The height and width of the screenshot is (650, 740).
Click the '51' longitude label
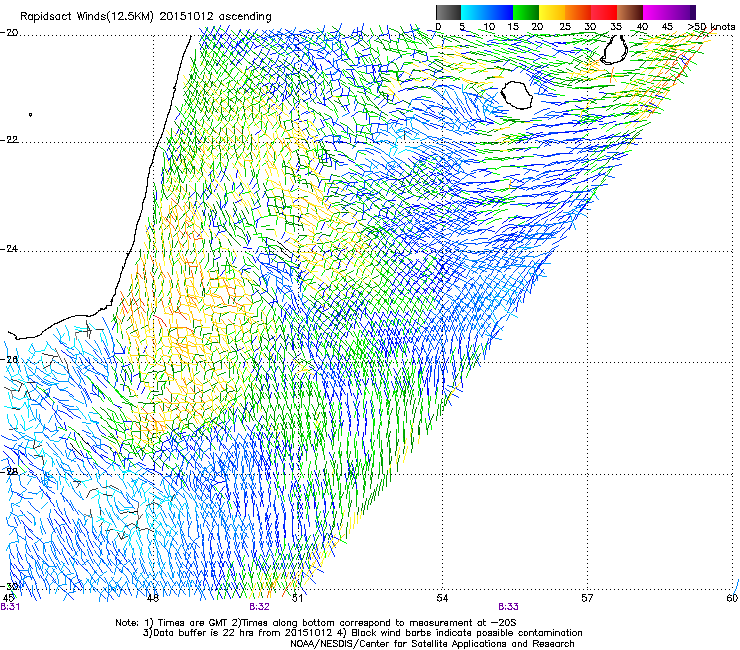coord(297,598)
